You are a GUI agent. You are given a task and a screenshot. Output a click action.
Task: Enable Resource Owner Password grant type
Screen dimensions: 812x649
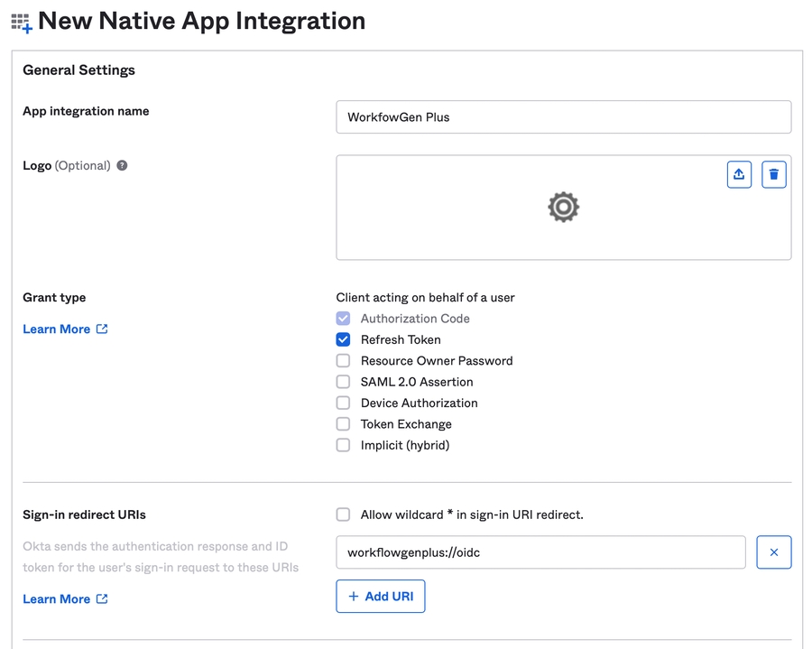[x=343, y=361]
